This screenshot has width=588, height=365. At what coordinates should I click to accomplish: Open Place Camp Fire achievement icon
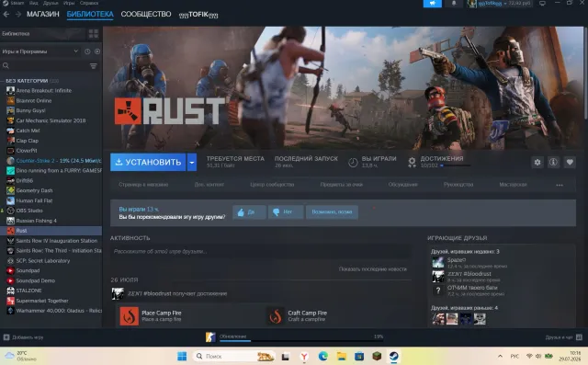pyautogui.click(x=129, y=316)
